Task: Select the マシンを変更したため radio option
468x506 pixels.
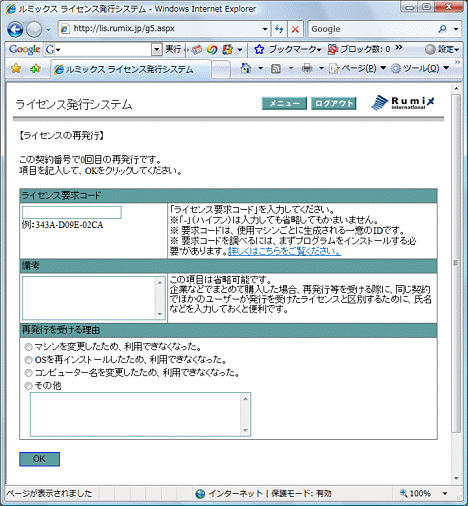Action: coord(29,347)
